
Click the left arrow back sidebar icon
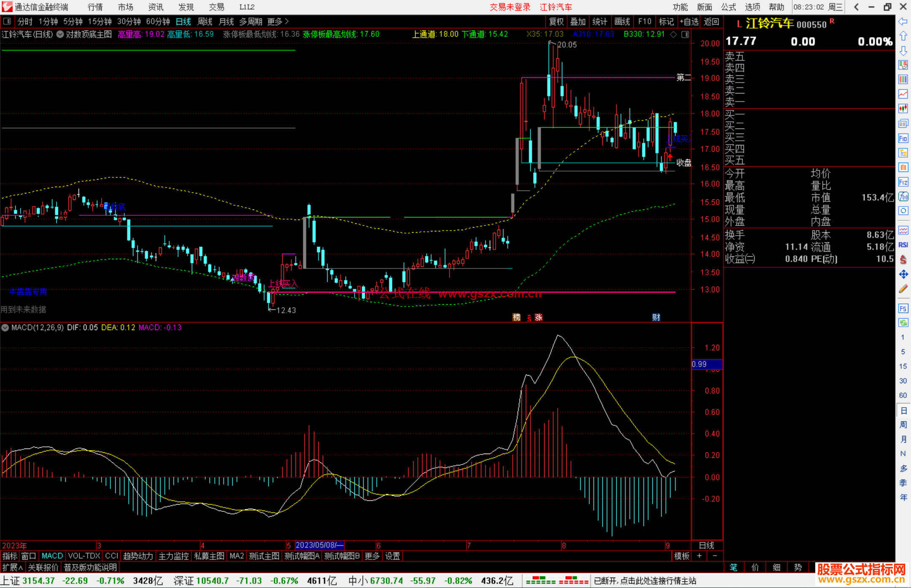pos(903,21)
